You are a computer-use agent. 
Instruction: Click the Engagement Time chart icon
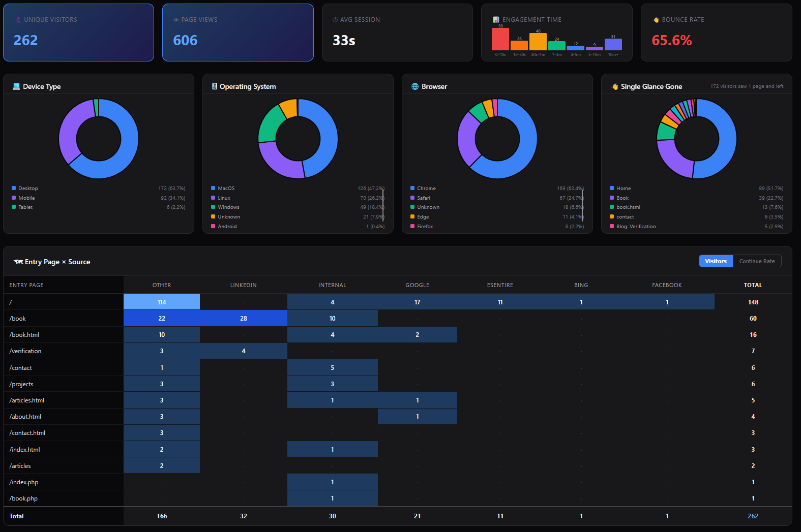point(496,20)
